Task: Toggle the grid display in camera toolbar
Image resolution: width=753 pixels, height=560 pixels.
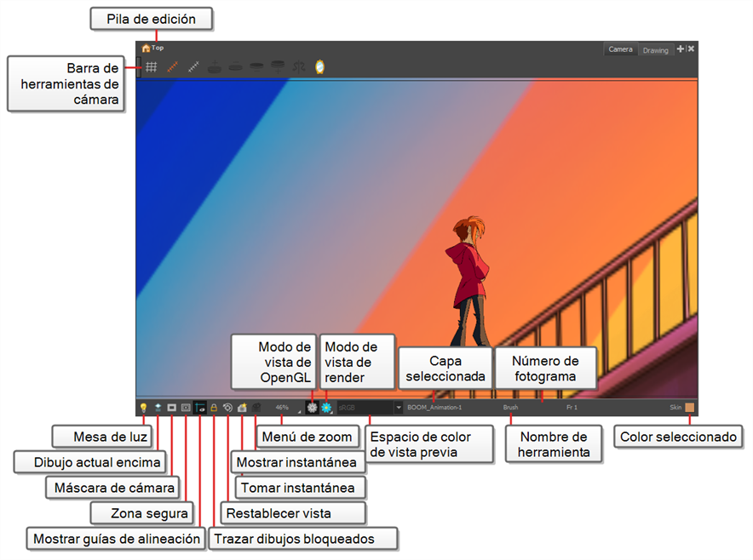Action: pyautogui.click(x=152, y=67)
